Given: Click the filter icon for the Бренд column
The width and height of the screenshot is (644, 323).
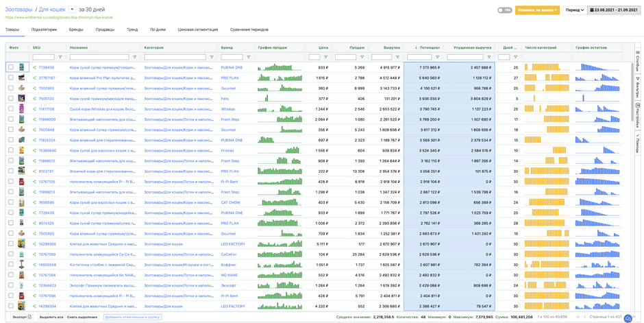Looking at the screenshot, I should click(x=249, y=58).
